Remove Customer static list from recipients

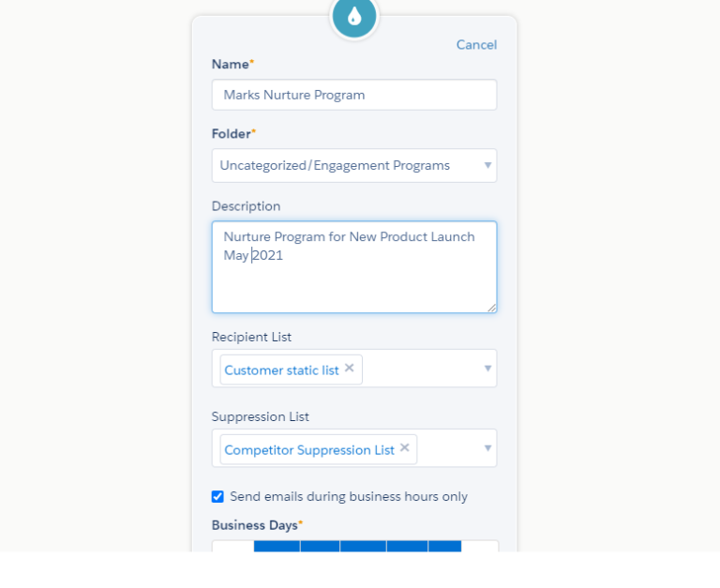(x=350, y=369)
